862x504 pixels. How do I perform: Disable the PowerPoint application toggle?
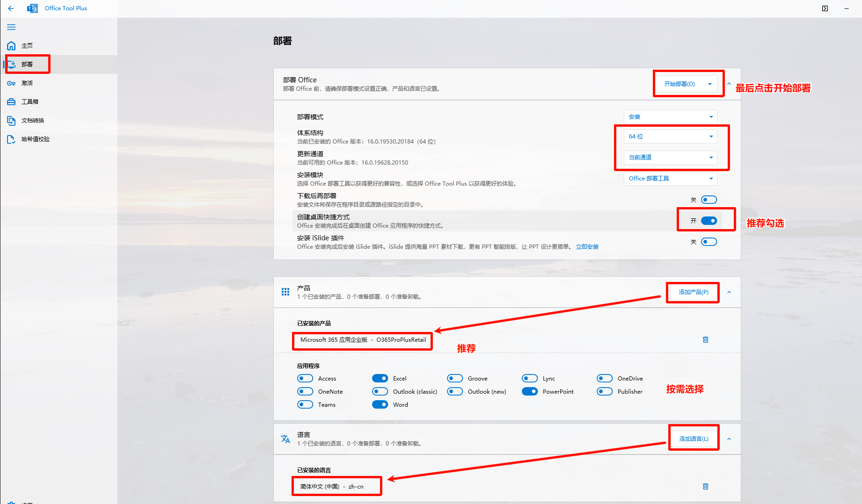[530, 391]
